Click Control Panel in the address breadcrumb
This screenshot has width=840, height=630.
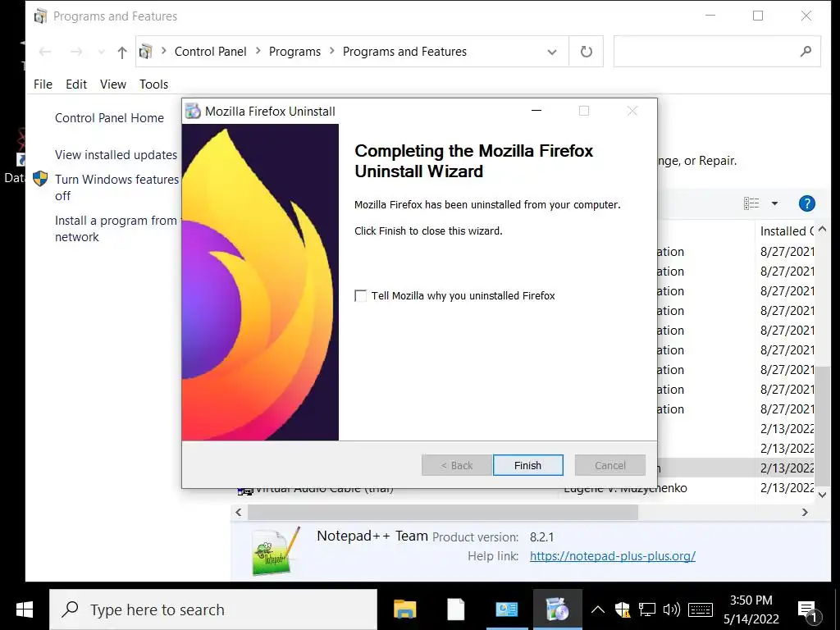coord(211,52)
